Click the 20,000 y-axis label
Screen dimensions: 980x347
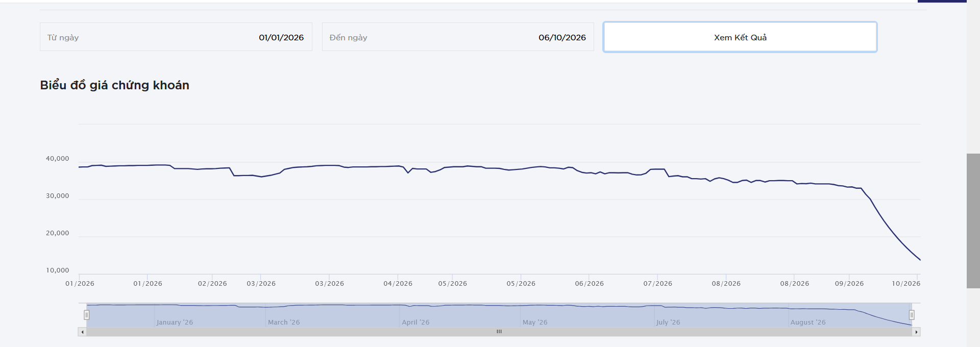coord(57,233)
